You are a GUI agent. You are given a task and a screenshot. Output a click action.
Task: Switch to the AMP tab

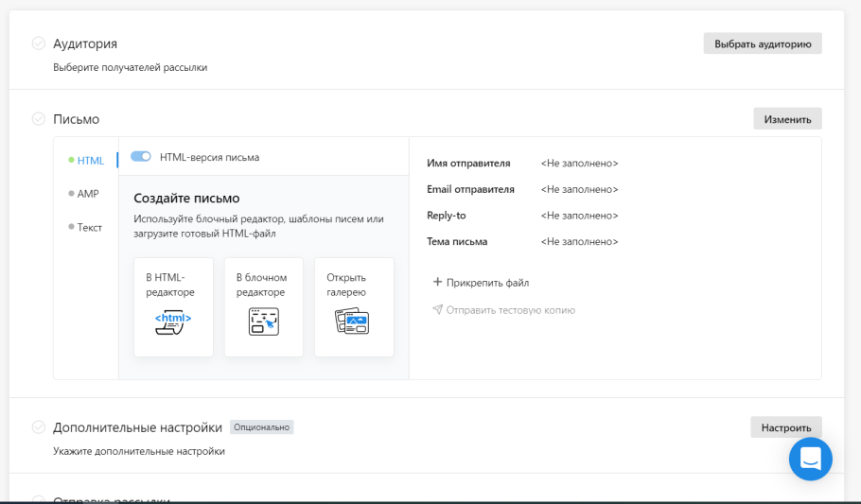tap(87, 194)
